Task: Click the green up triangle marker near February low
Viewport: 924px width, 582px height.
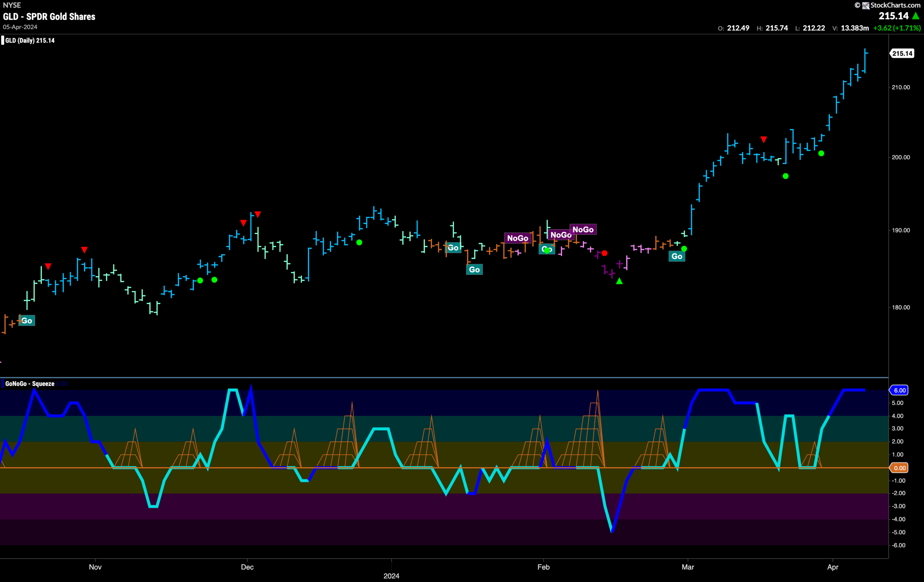Action: (619, 281)
